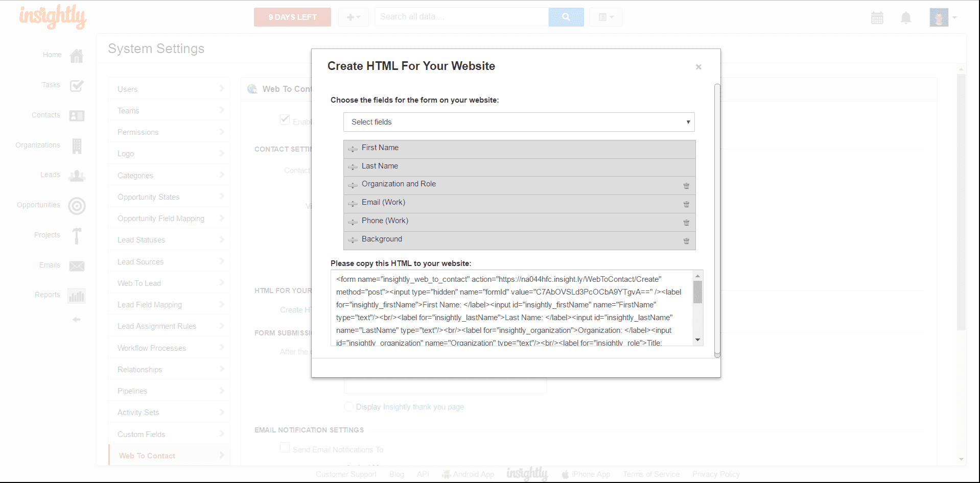Image resolution: width=980 pixels, height=483 pixels.
Task: Open Pipelines settings item
Action: pos(169,391)
